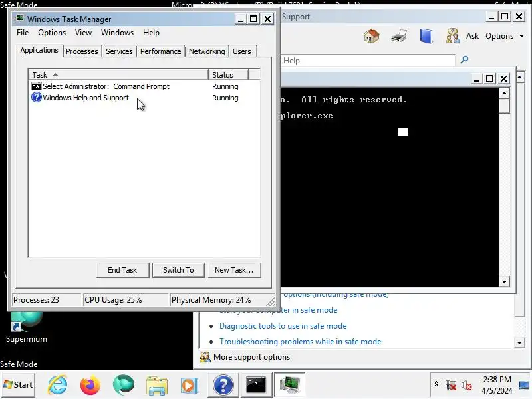Switch to the Users tab
This screenshot has width=532, height=399.
tap(242, 51)
